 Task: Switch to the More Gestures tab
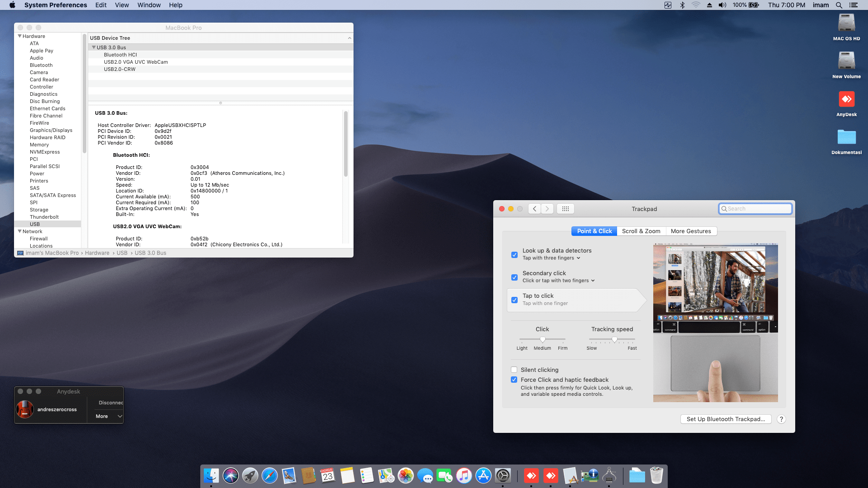pyautogui.click(x=691, y=231)
